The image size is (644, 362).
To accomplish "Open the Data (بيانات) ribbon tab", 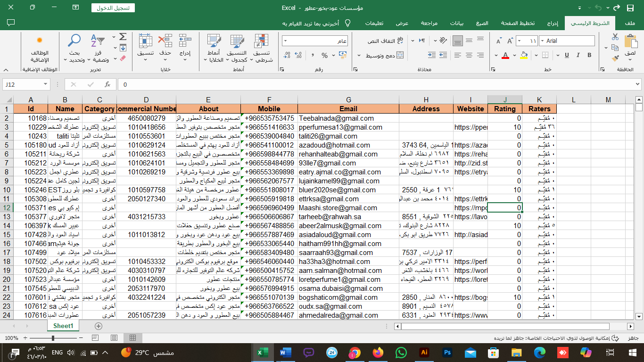I will 458,23.
